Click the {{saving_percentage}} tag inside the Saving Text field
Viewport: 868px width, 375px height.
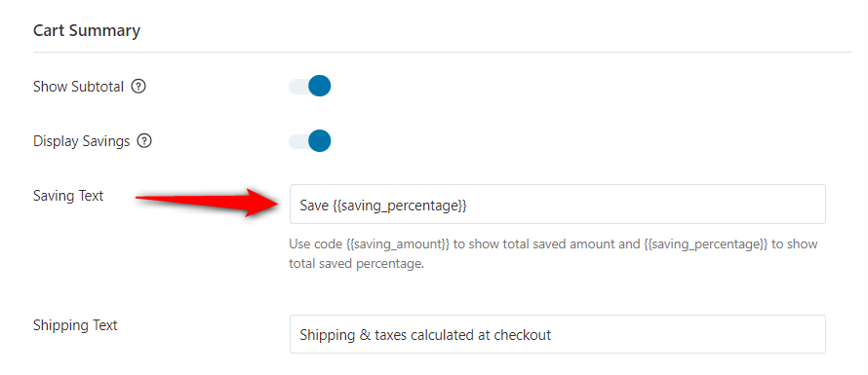click(400, 206)
